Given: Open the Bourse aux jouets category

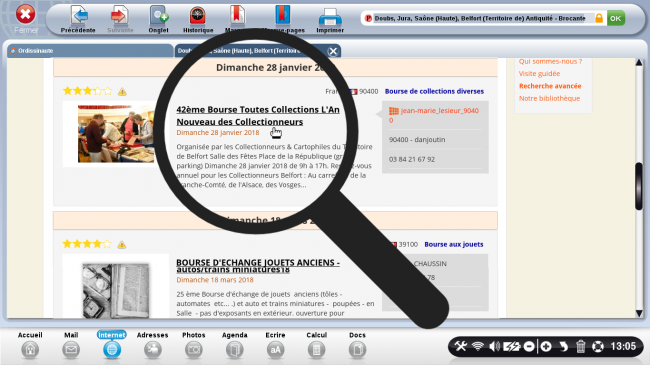Looking at the screenshot, I should click(454, 244).
